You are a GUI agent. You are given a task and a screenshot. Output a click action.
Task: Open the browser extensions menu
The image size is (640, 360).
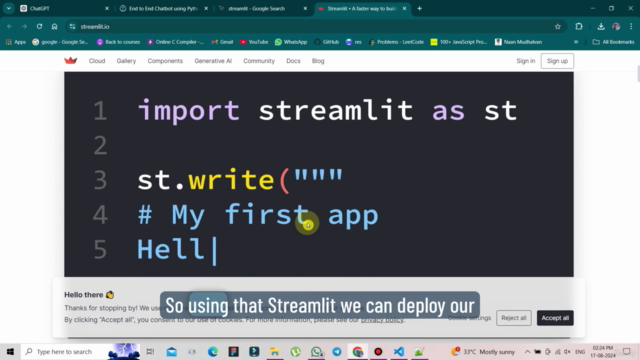(x=579, y=27)
